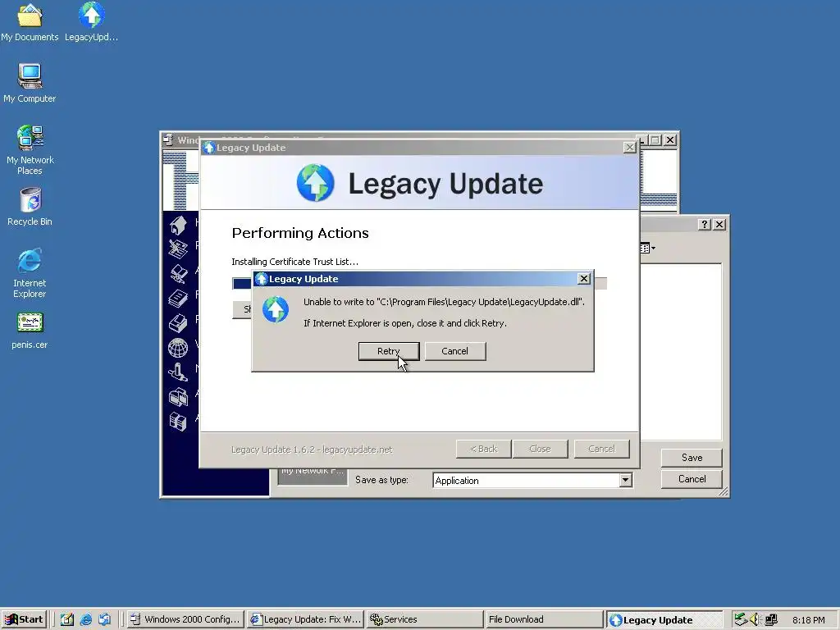Open the network connection tray icon
The height and width of the screenshot is (630, 840).
[x=771, y=619]
